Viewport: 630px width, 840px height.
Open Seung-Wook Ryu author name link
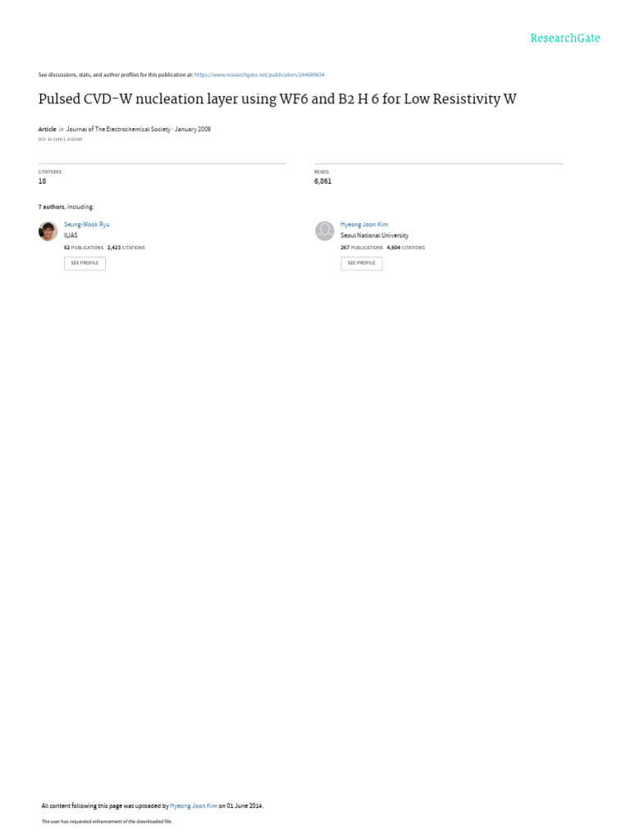(x=87, y=225)
